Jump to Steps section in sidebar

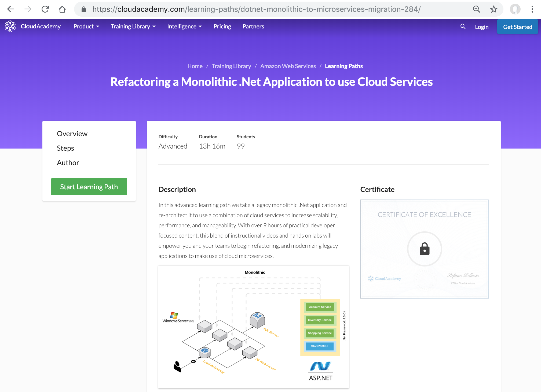tap(65, 148)
